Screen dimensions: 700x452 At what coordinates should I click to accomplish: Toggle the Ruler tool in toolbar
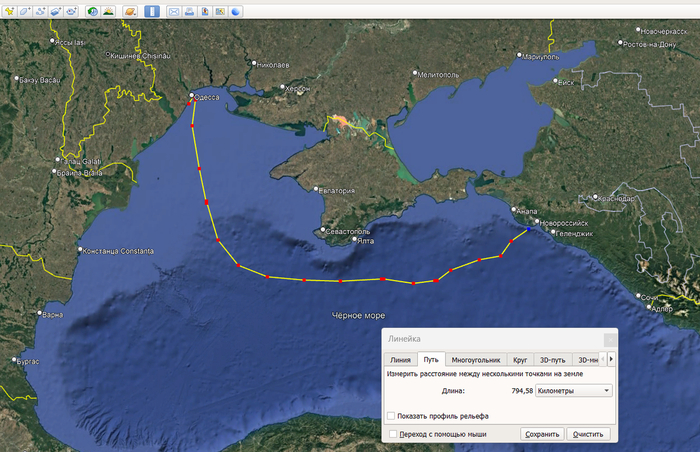tap(152, 12)
